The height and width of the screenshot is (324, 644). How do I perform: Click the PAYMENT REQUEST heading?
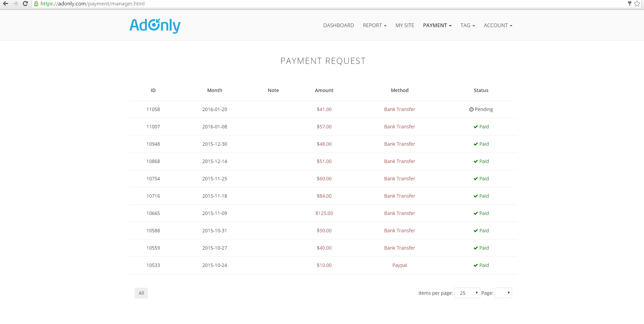[323, 61]
